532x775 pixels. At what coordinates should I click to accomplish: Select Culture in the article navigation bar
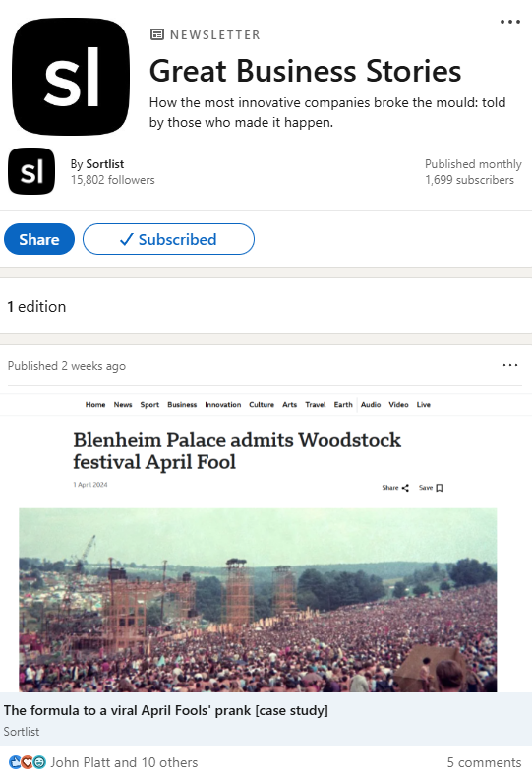click(262, 405)
